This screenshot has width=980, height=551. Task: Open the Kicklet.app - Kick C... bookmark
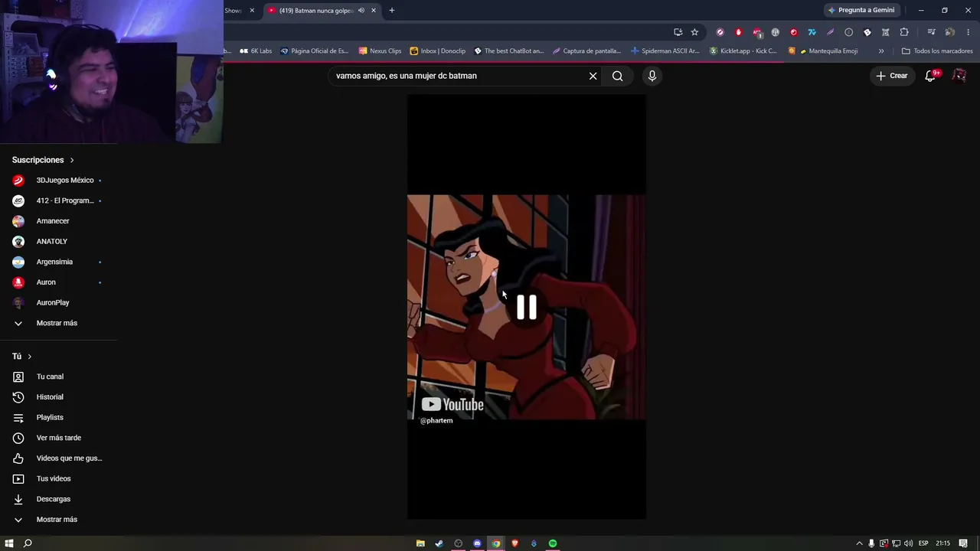(x=743, y=51)
